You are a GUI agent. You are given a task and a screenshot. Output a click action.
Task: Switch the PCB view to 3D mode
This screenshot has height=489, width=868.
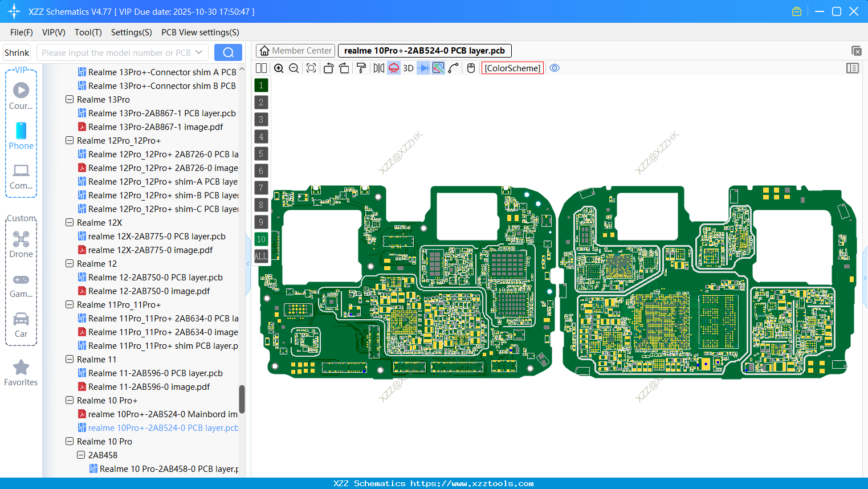(x=408, y=68)
